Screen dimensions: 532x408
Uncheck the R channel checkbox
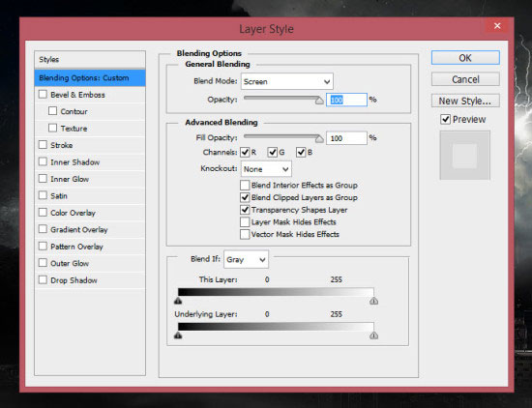coord(245,153)
